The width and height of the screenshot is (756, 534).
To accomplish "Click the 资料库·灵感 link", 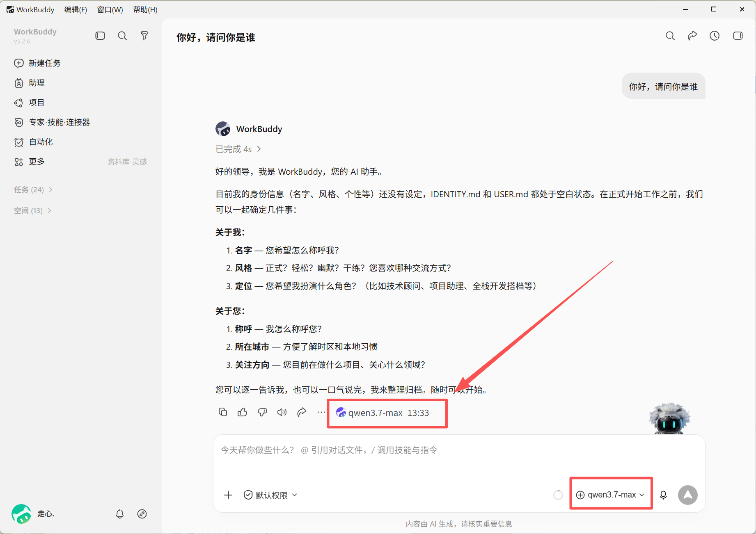I will [x=127, y=162].
